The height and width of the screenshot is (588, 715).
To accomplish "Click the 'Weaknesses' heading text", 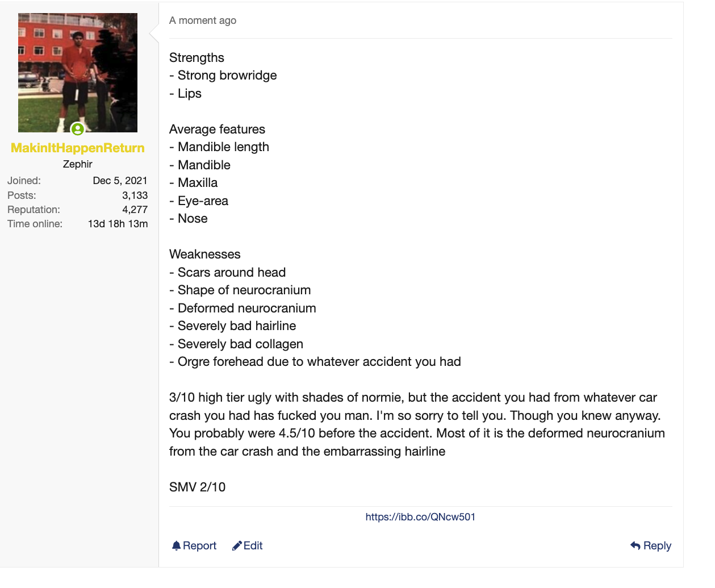I will tap(205, 254).
